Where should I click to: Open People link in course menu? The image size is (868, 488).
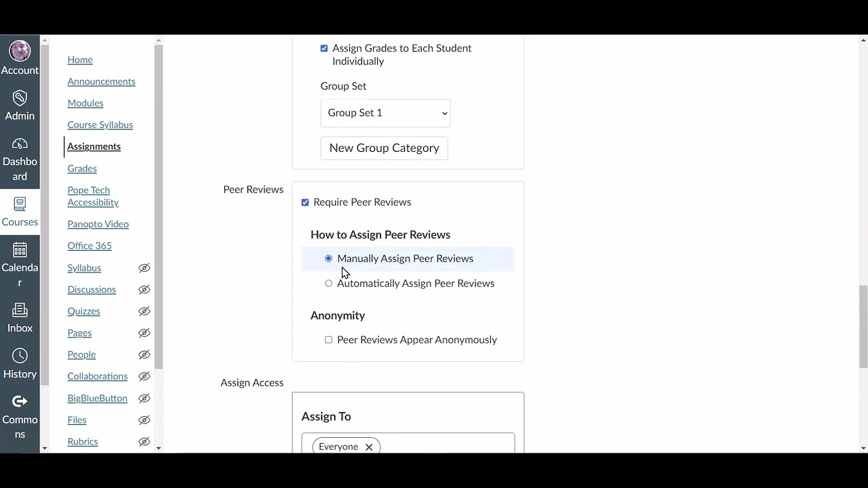(x=81, y=354)
